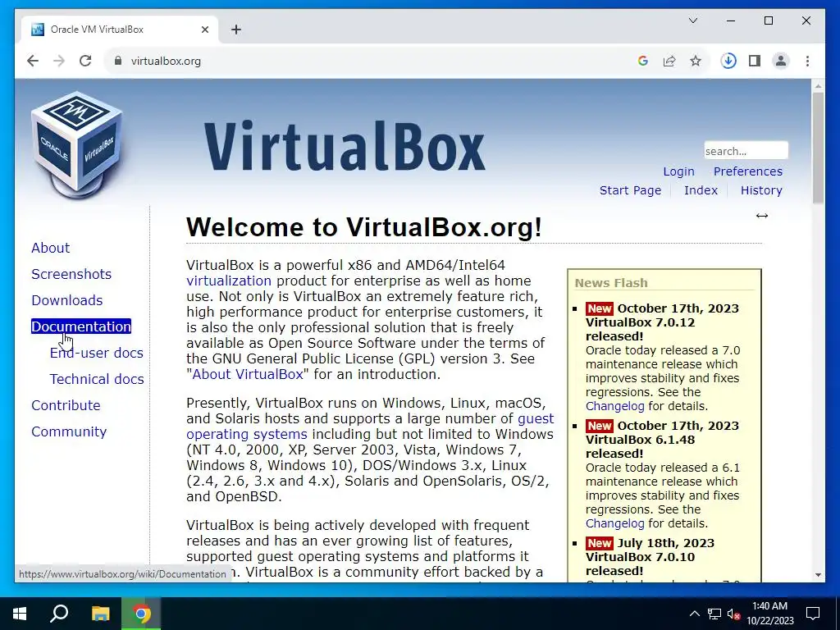Show hidden tray icons chevron
The width and height of the screenshot is (840, 630).
tap(694, 614)
